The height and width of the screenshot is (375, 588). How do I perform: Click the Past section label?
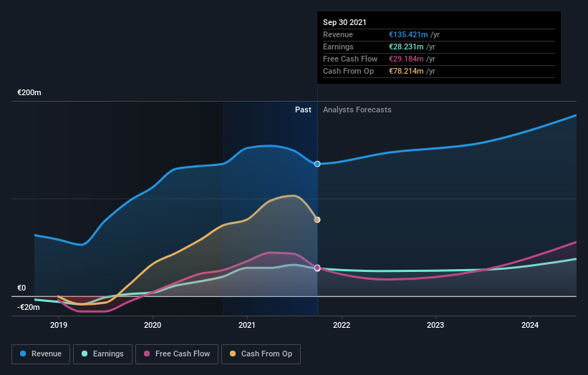tap(303, 109)
